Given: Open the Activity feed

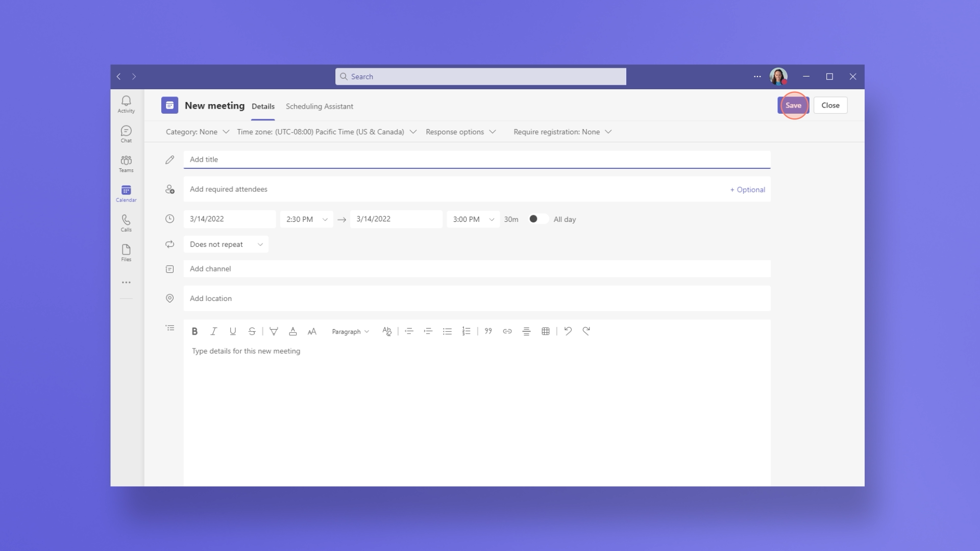Looking at the screenshot, I should coord(126,105).
